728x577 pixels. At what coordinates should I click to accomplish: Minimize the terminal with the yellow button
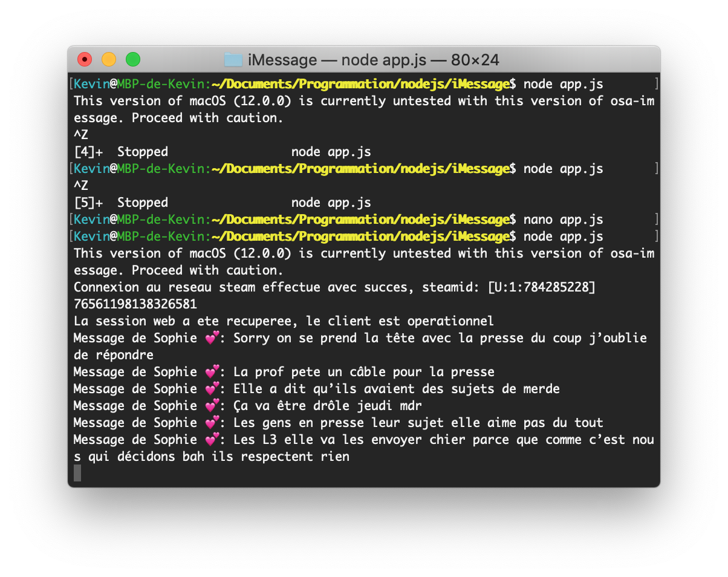[x=109, y=59]
